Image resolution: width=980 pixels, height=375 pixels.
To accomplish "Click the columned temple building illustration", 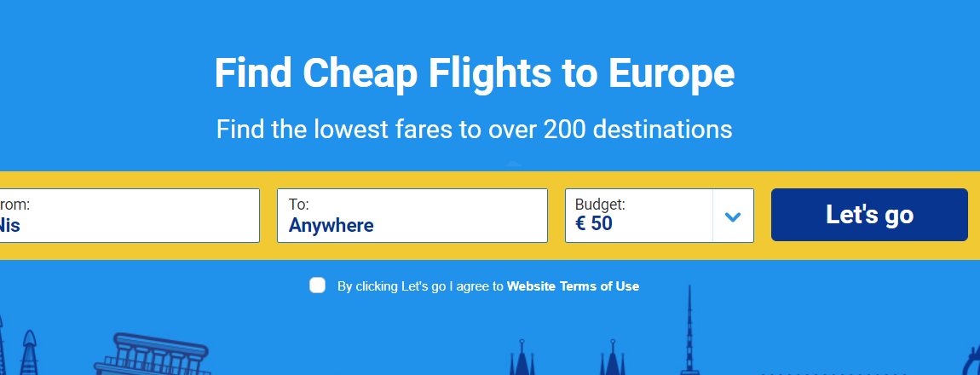I will (152, 355).
